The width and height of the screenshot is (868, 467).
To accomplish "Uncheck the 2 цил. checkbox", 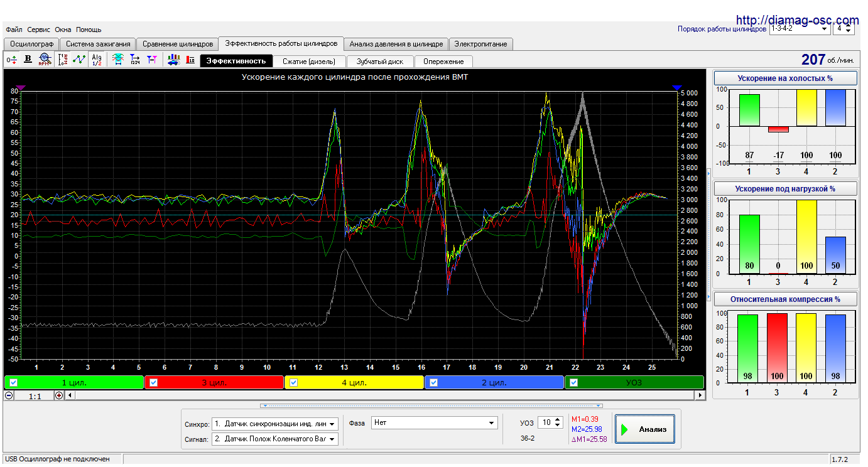I will (434, 382).
